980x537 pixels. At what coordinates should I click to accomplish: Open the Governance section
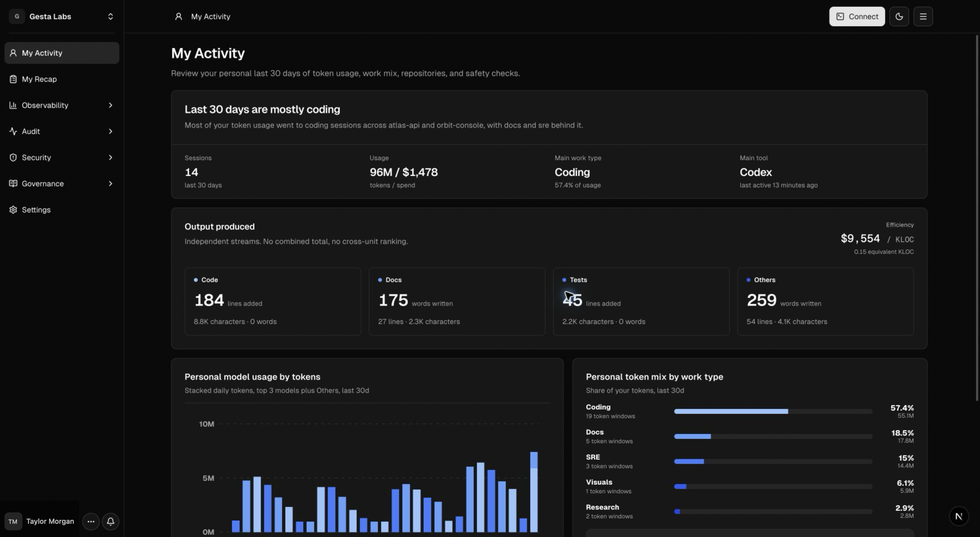click(62, 184)
